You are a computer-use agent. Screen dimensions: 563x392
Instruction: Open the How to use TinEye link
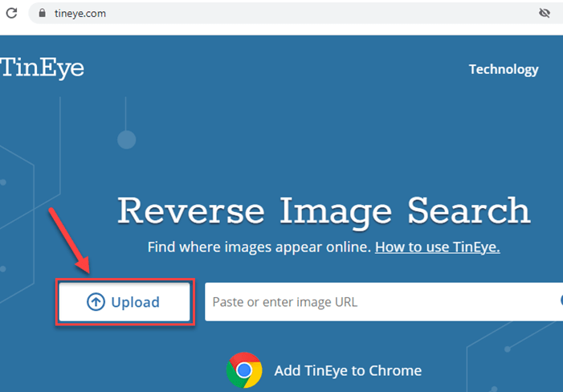438,247
